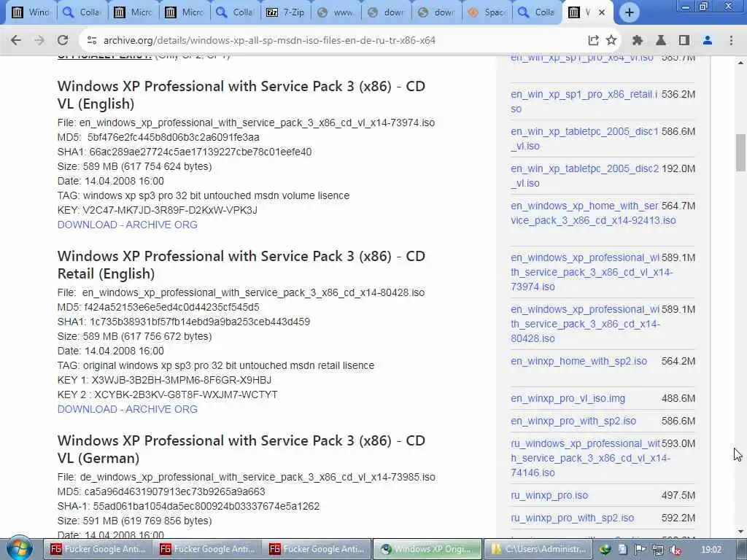This screenshot has width=747, height=560.
Task: Go back with the browser back arrow
Action: (16, 41)
